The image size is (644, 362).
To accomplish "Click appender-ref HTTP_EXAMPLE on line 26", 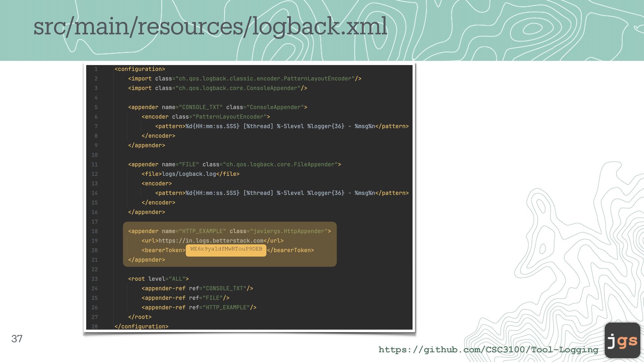I will (x=199, y=307).
